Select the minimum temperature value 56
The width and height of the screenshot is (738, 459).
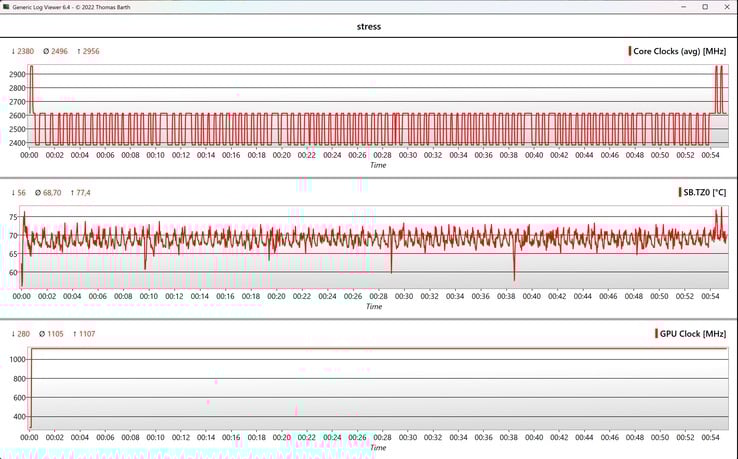pyautogui.click(x=21, y=193)
